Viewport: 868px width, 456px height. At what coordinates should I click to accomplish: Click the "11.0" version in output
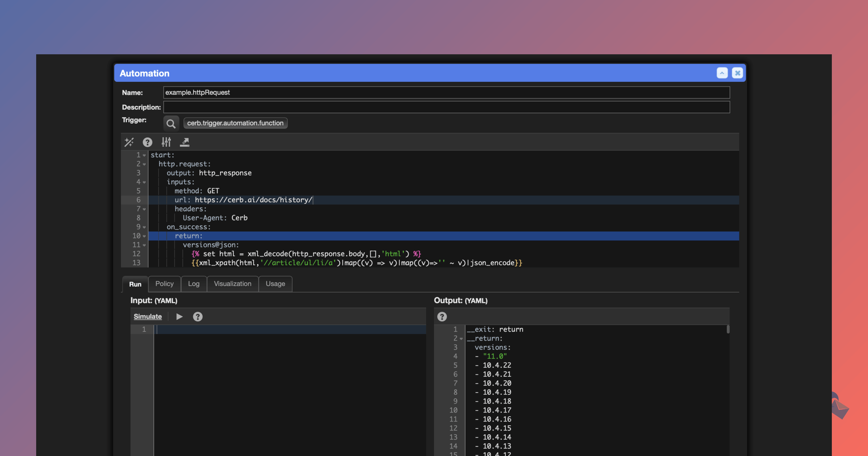pyautogui.click(x=495, y=356)
